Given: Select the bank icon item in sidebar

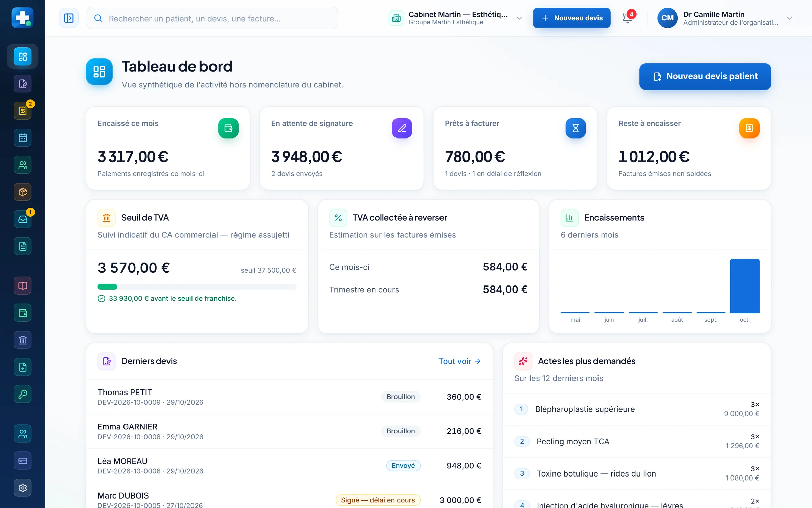Looking at the screenshot, I should pyautogui.click(x=23, y=340).
